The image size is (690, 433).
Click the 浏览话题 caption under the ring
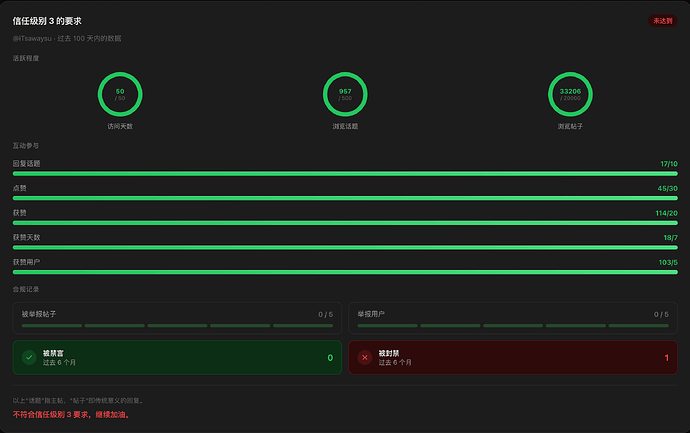point(345,126)
